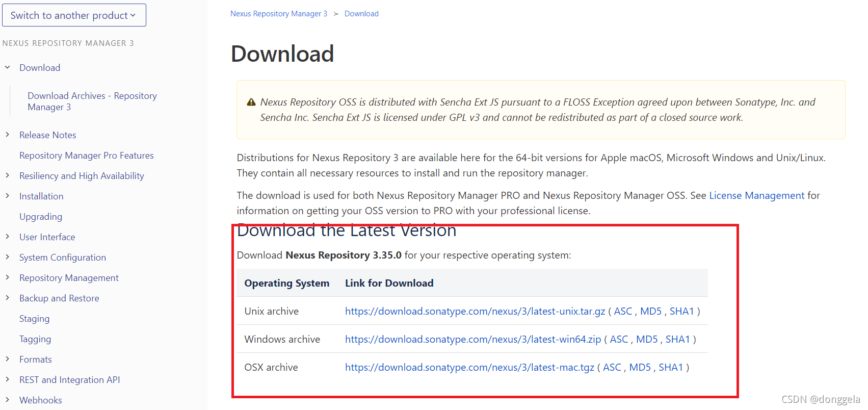
Task: Expand the Release Notes chevron
Action: [8, 135]
